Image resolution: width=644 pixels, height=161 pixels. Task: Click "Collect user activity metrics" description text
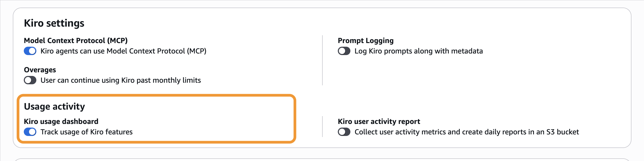(466, 132)
